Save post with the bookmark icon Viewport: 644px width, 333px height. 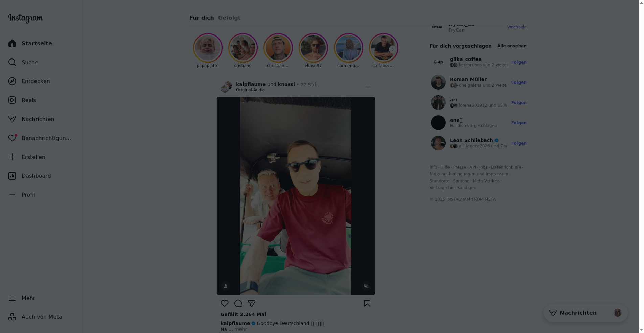pos(367,303)
